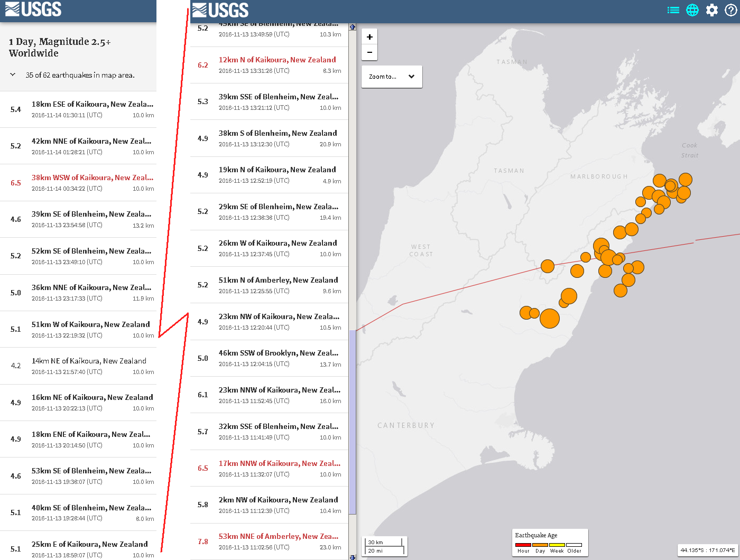Image resolution: width=740 pixels, height=560 pixels.
Task: Select the 6.5 quake 17km NNW of Kaikoura
Action: point(269,468)
